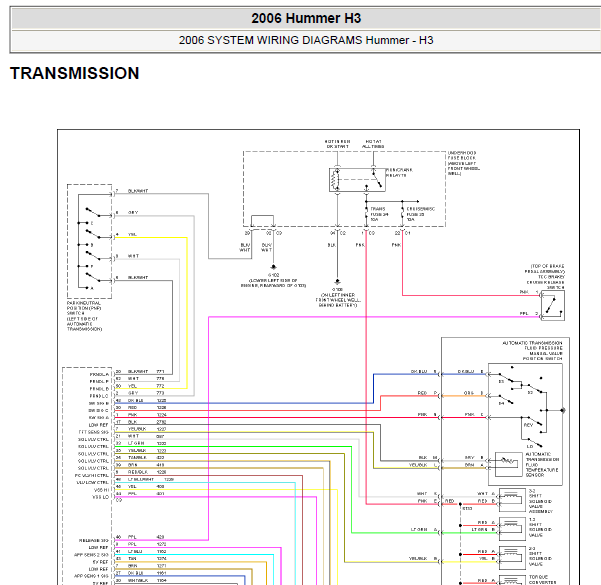Viewport: 601px width, 585px height.
Task: Click the 'RED/BLK 1228' wire row
Action: [141, 472]
